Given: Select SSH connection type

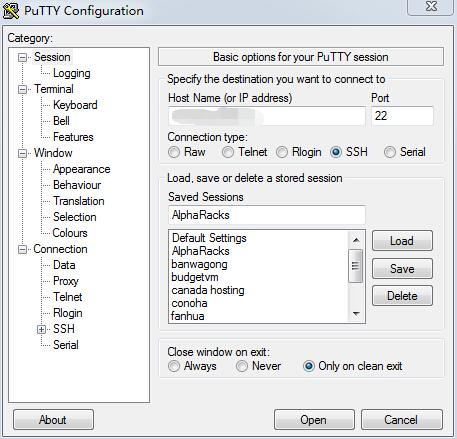Looking at the screenshot, I should click(336, 152).
